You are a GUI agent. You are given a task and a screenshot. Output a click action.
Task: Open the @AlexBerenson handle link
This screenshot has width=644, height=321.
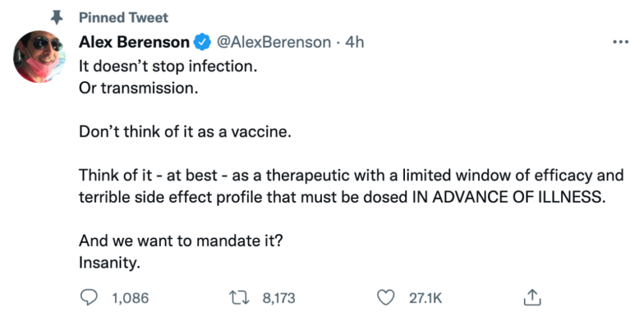click(273, 42)
